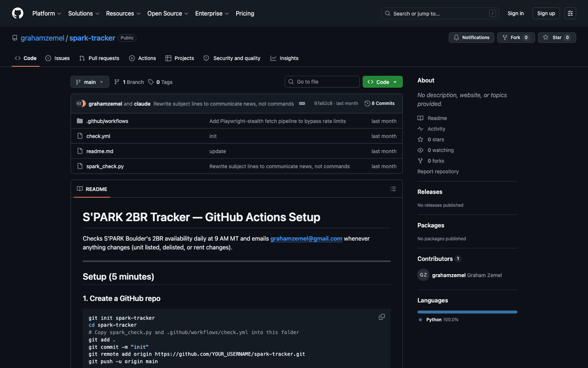Open the Pricing page
Viewport: 588px width, 368px height.
245,13
